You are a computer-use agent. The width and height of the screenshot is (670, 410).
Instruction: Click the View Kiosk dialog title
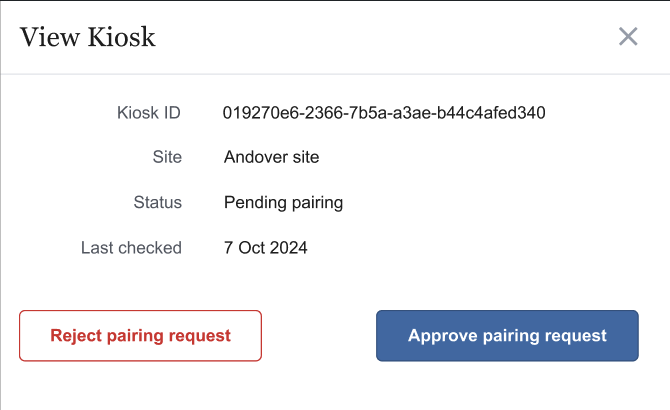click(x=88, y=38)
